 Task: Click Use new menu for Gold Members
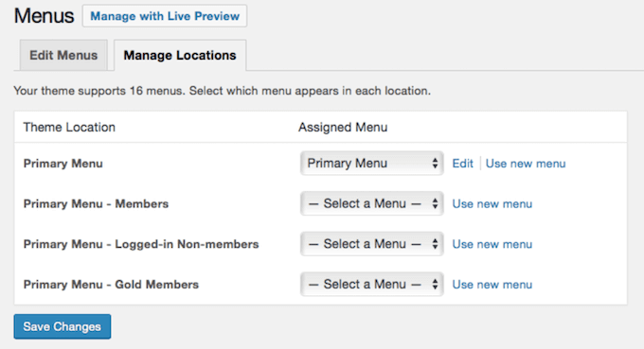tap(492, 285)
